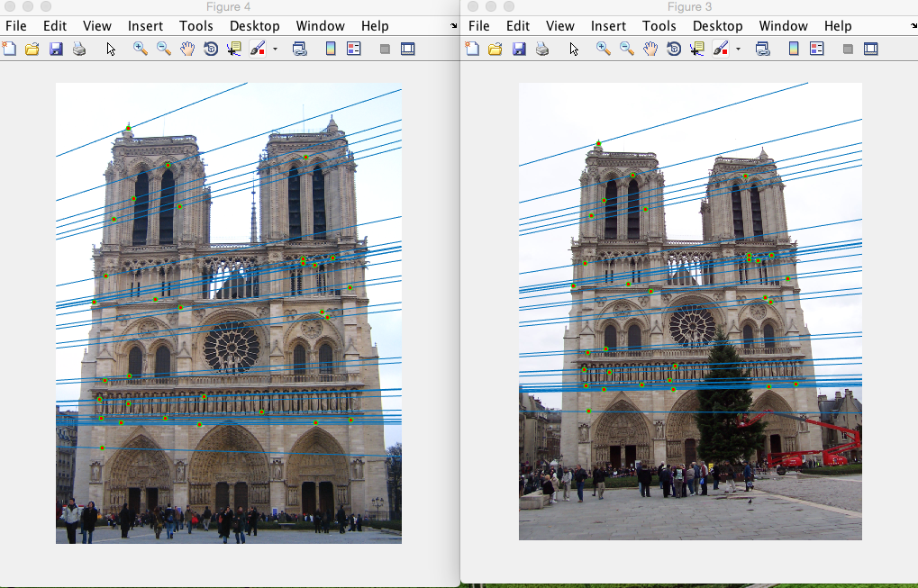Save Figure 4 using the floppy disk icon
This screenshot has width=918, height=588.
[x=56, y=49]
